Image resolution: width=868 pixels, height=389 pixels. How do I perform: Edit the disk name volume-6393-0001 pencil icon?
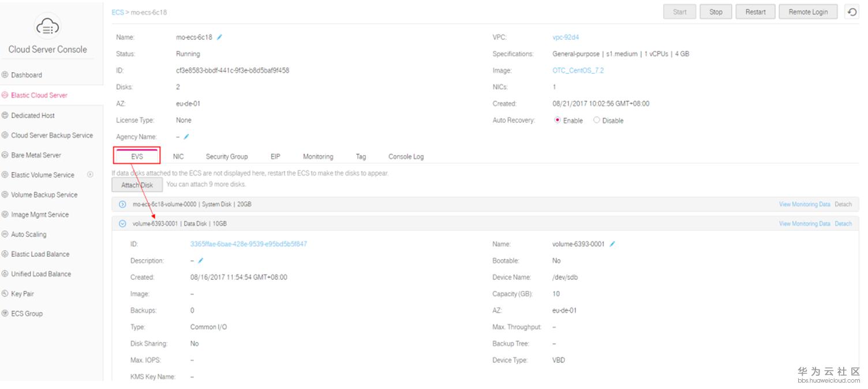[612, 244]
